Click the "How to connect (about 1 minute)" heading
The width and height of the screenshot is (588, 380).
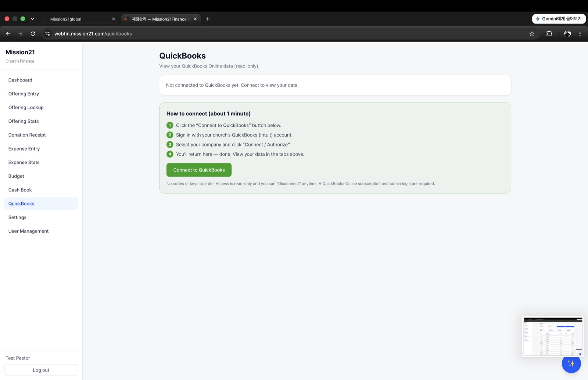(208, 114)
